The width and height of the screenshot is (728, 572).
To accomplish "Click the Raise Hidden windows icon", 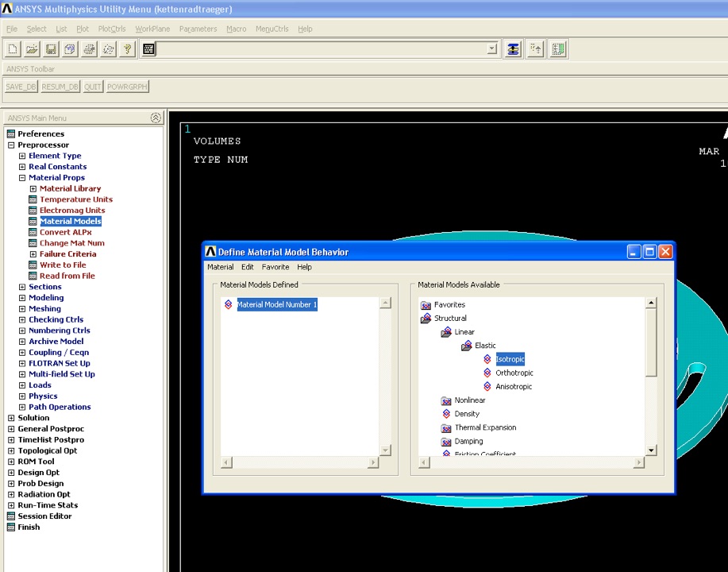I will click(x=513, y=49).
